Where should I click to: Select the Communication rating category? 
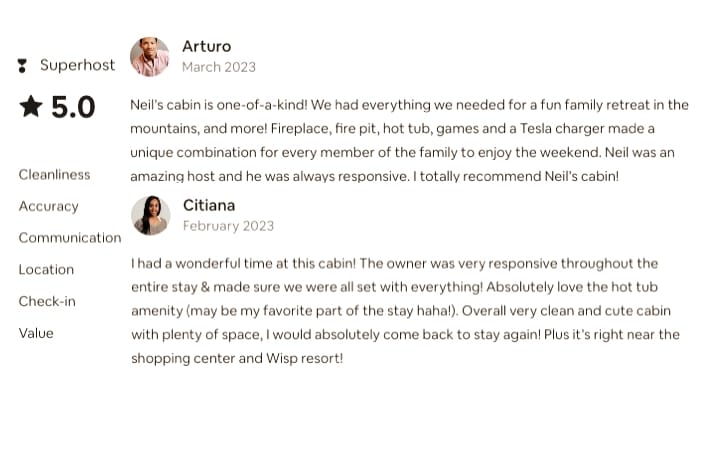click(70, 238)
